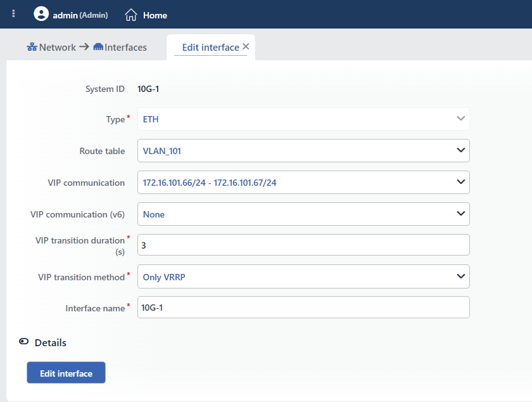532x402 pixels.
Task: Click the admin user avatar icon
Action: pos(41,14)
